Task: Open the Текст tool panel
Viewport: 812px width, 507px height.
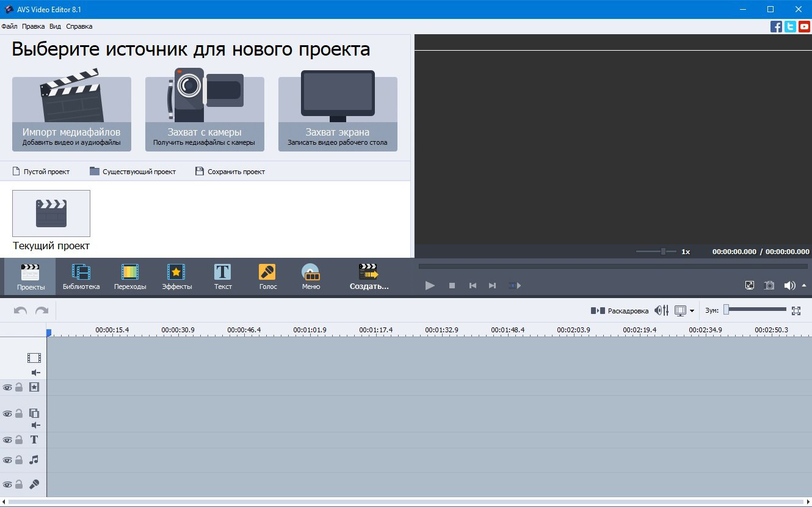Action: click(223, 276)
